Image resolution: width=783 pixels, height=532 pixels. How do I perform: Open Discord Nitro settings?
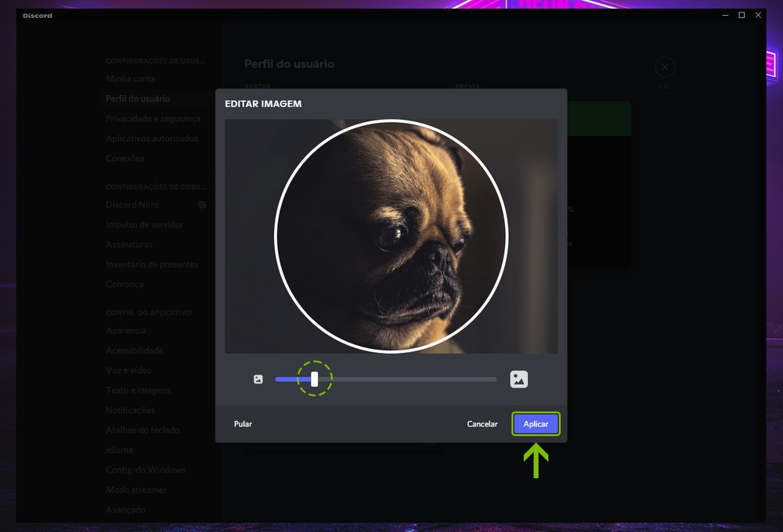click(x=132, y=205)
